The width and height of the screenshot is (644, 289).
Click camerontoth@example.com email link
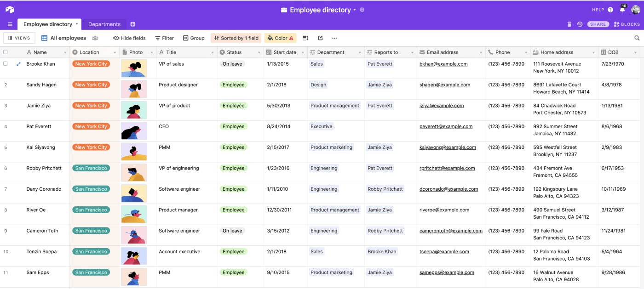point(451,231)
